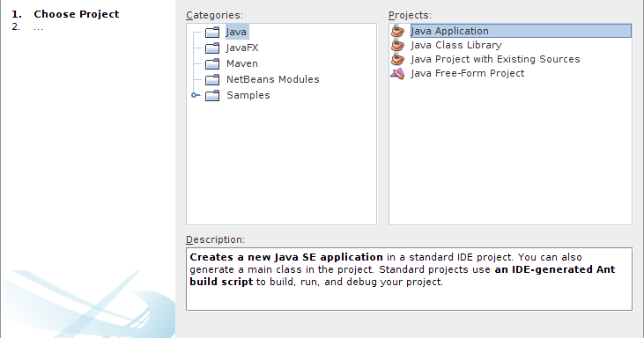This screenshot has height=338, width=644.
Task: Select the Java category
Action: tap(236, 32)
